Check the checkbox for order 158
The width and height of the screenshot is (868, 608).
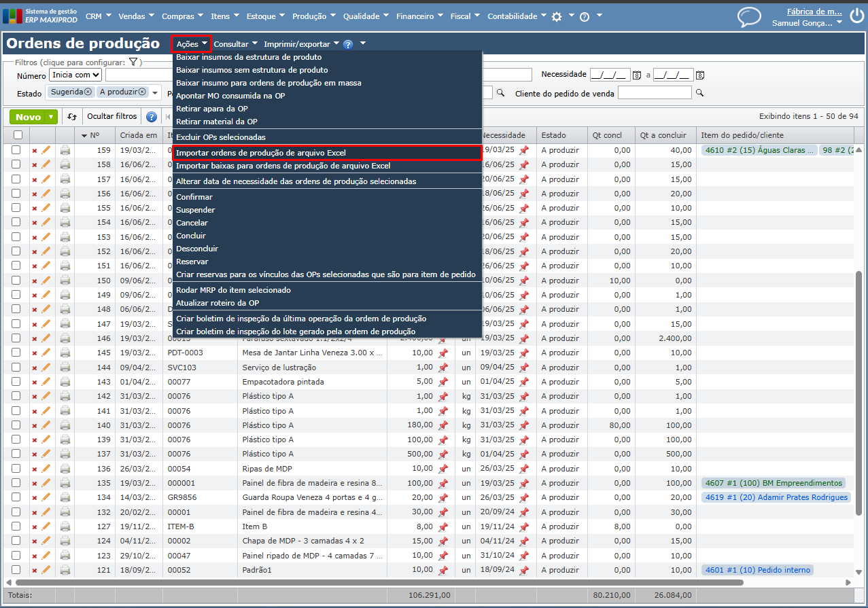[x=16, y=164]
